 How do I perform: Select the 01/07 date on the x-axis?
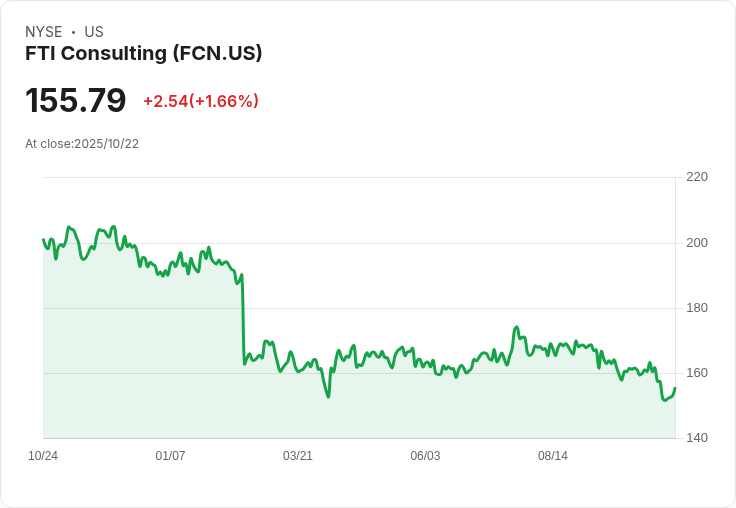click(170, 456)
